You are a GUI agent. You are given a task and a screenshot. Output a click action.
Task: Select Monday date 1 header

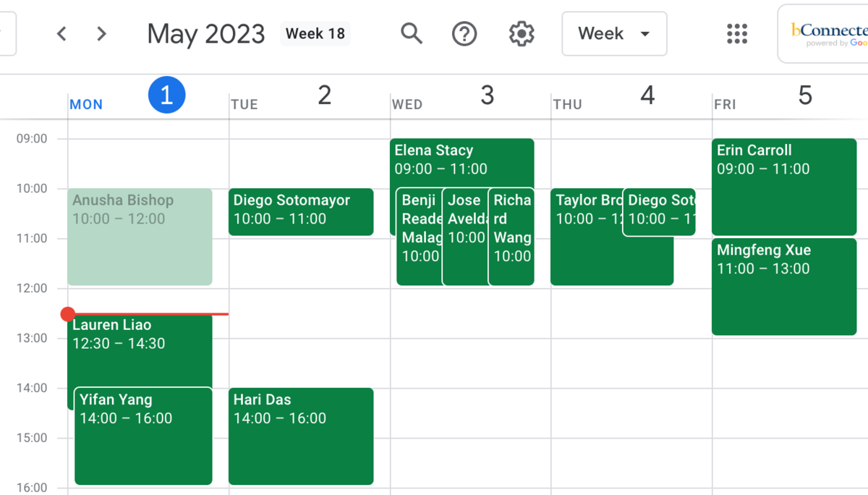coord(166,95)
